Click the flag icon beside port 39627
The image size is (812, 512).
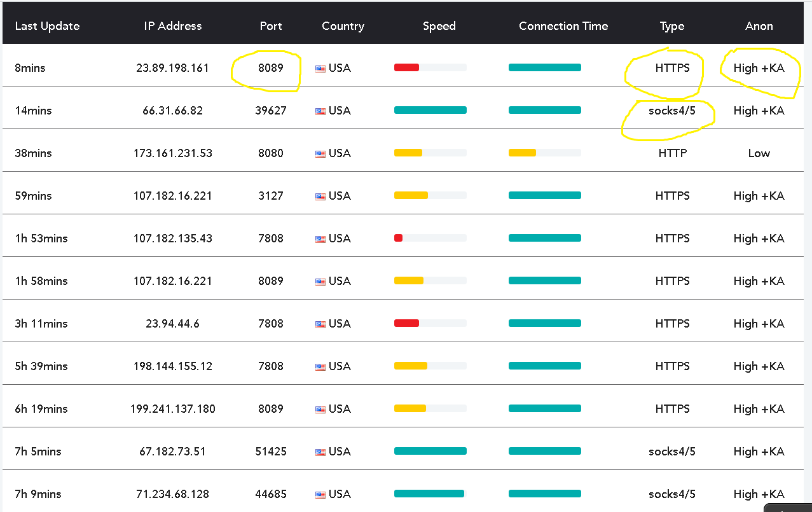pos(320,111)
